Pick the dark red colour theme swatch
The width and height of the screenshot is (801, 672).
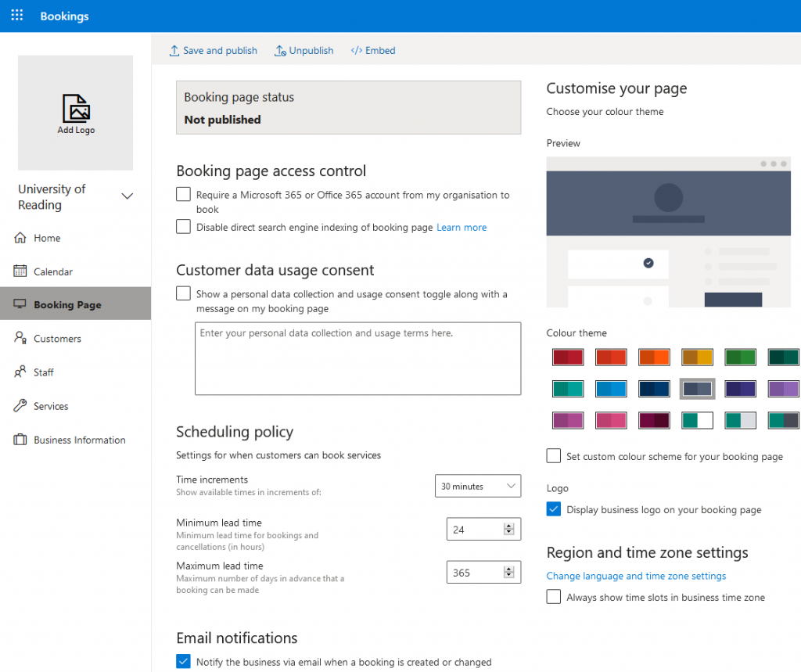[x=568, y=357]
